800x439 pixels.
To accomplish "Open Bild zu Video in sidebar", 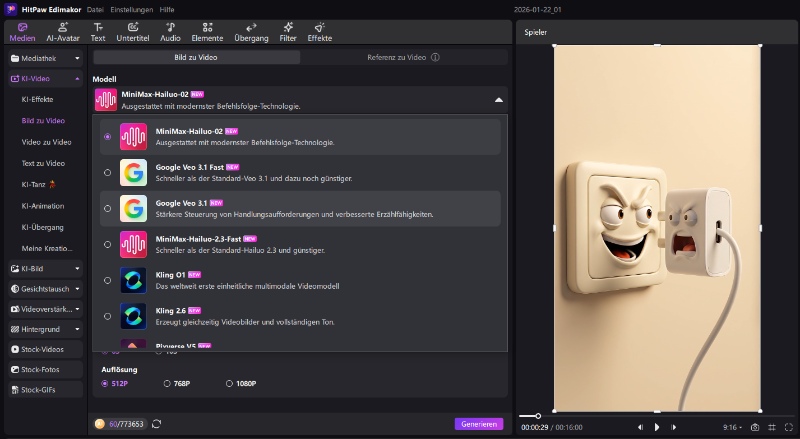I will coord(43,120).
